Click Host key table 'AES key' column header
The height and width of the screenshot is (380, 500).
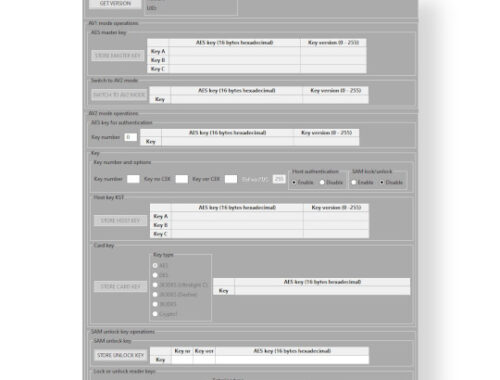[237, 208]
